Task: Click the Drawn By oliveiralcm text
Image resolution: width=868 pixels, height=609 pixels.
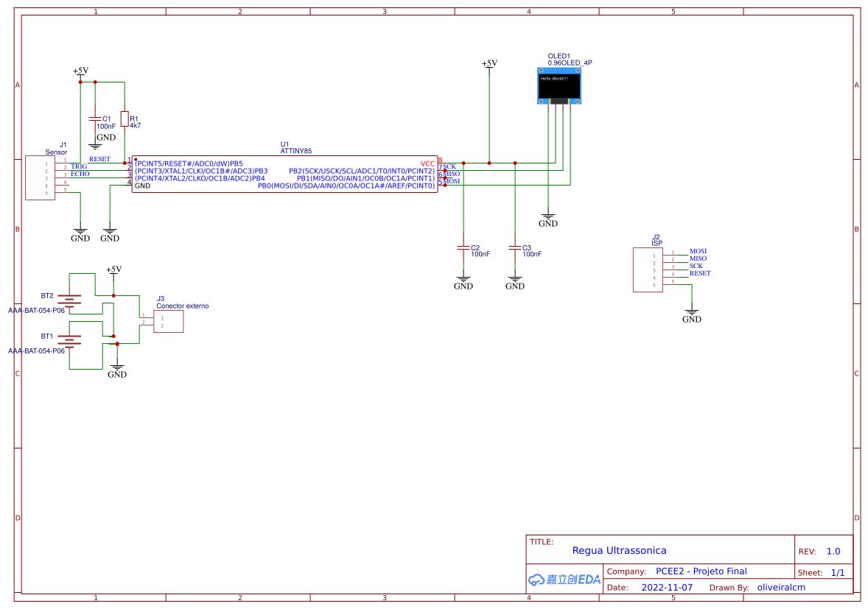Action: click(x=780, y=587)
